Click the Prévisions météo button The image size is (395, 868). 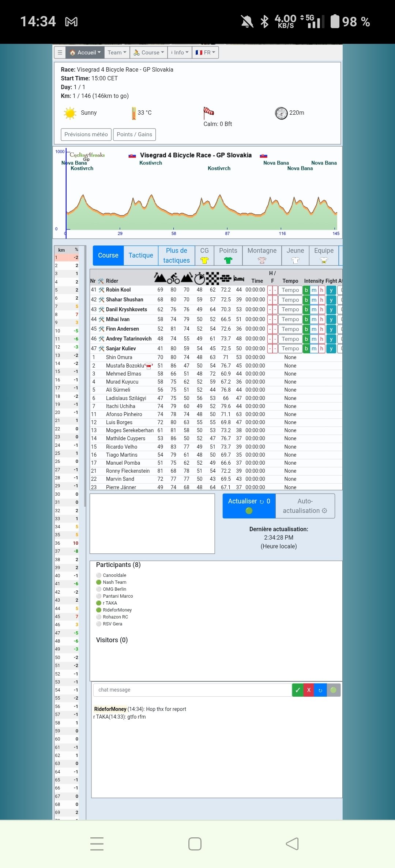tap(86, 134)
